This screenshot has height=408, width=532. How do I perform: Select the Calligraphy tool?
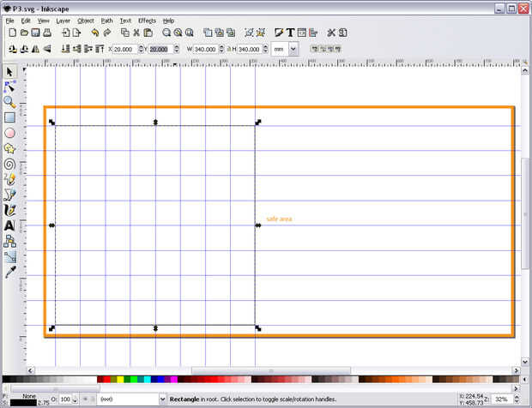click(9, 210)
